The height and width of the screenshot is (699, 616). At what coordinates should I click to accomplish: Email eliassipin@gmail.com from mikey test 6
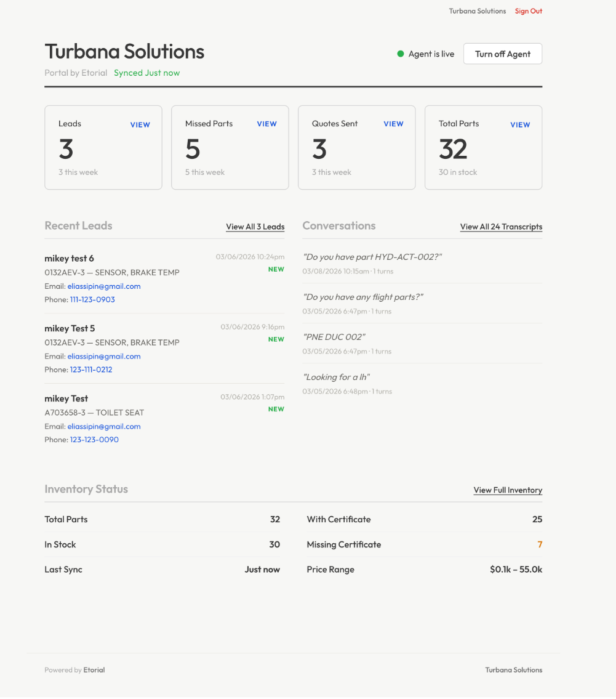pos(103,286)
